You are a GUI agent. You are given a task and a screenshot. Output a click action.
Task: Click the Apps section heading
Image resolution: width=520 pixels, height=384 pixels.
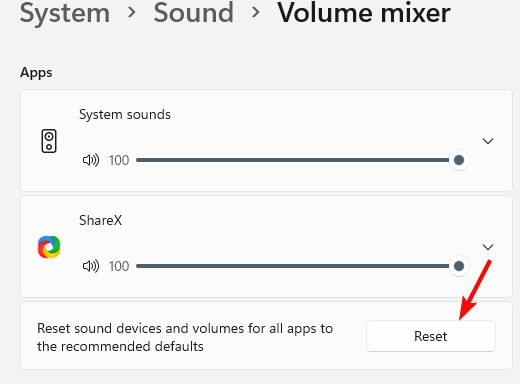(x=36, y=73)
